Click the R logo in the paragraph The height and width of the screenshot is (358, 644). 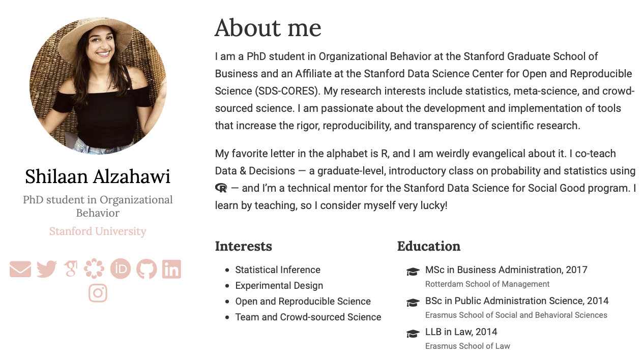221,188
